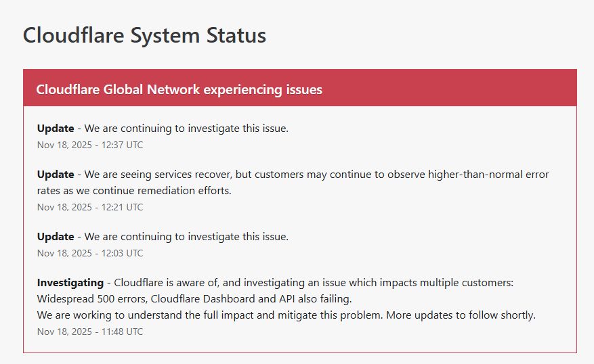Select the "Nov 18, 2025 - 12:03 UTC" timestamp

(90, 253)
